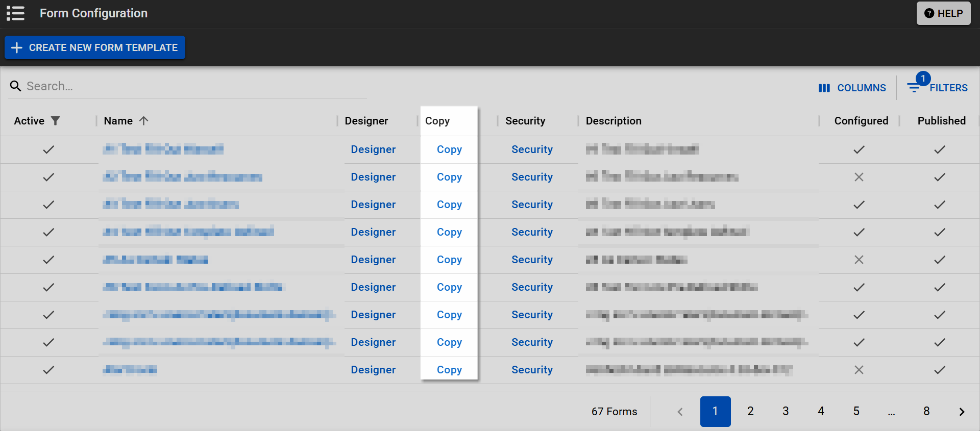Toggle Active checkmark in the first row
Viewport: 980px width, 431px height.
coord(48,149)
